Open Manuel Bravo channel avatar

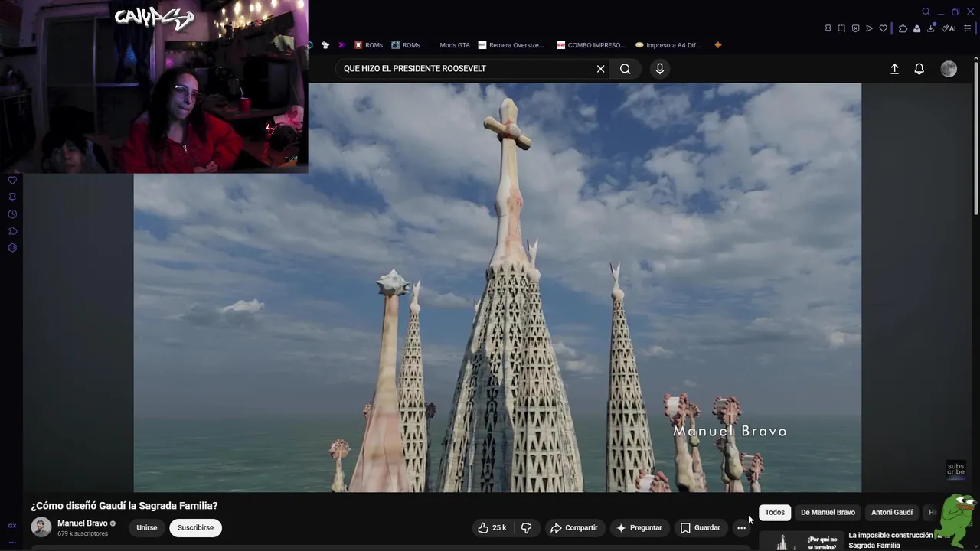point(41,527)
